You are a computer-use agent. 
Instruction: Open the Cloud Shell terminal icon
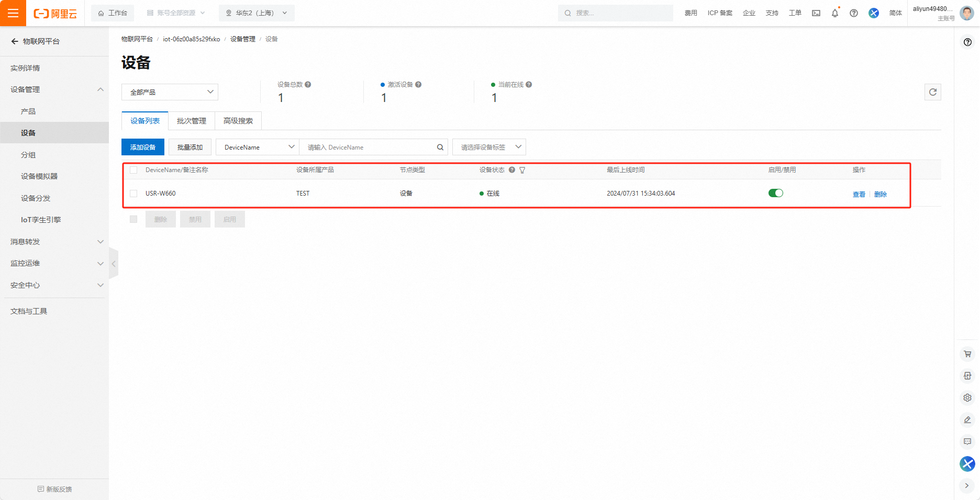[816, 13]
